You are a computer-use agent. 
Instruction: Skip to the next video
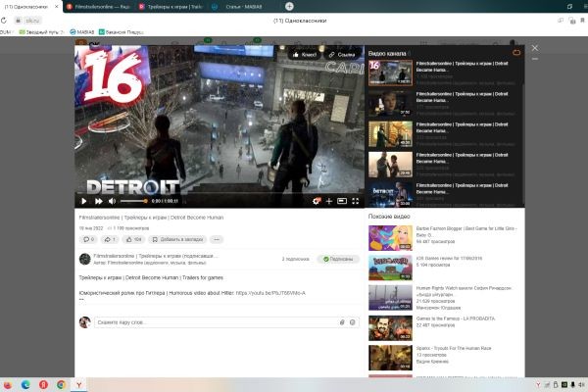coord(99,202)
